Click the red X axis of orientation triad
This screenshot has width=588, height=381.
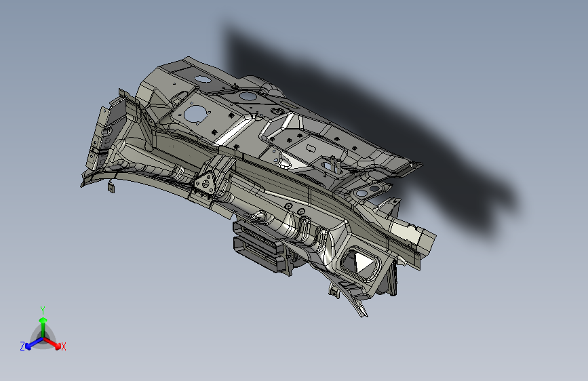pyautogui.click(x=52, y=343)
